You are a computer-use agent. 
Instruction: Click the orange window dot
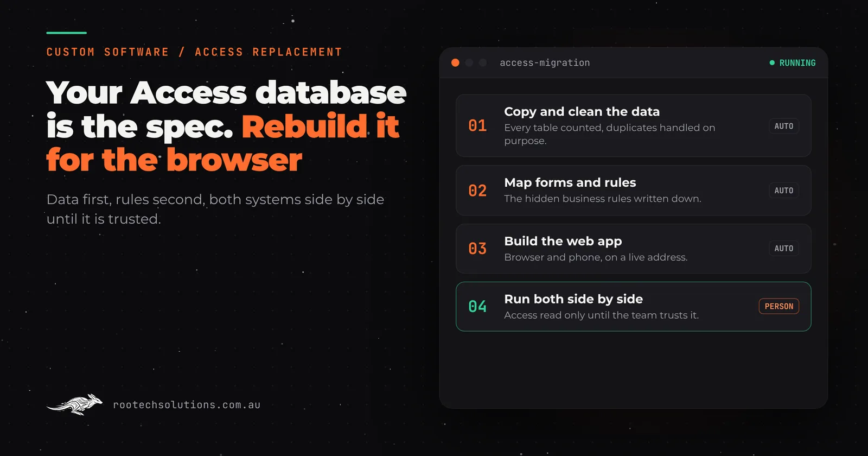click(x=455, y=62)
